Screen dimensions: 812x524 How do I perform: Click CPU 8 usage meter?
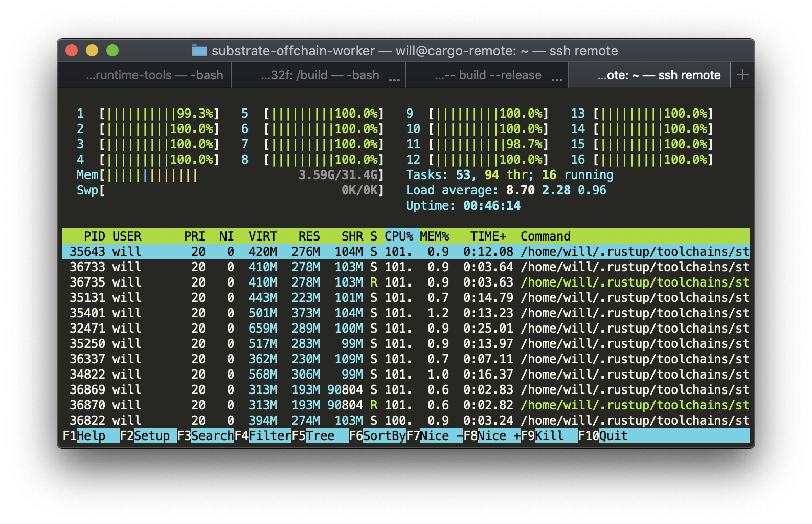tap(312, 160)
